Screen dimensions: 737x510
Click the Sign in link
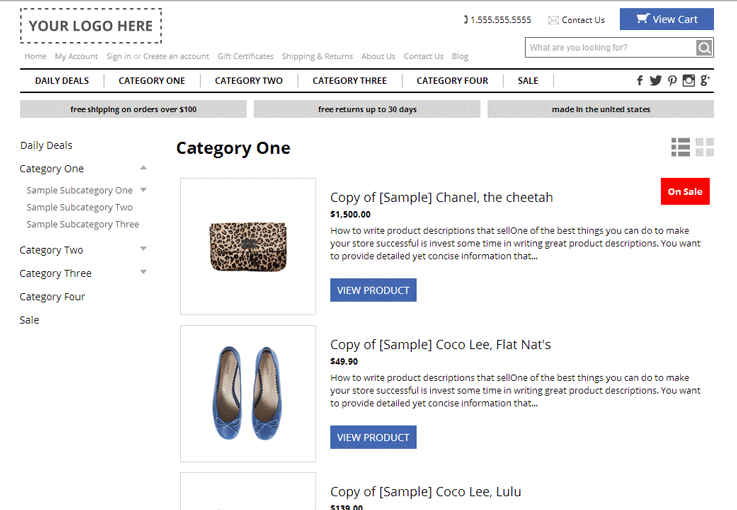(x=118, y=56)
